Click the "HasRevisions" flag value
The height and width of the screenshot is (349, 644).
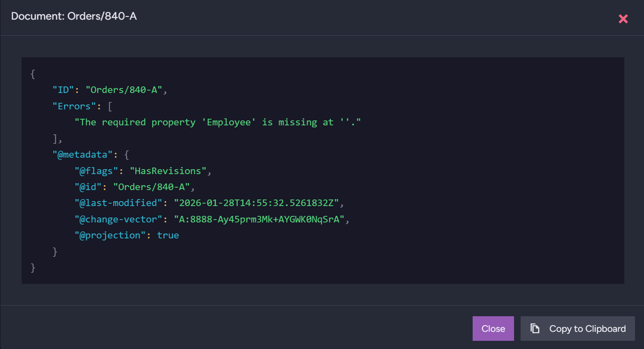click(x=168, y=171)
